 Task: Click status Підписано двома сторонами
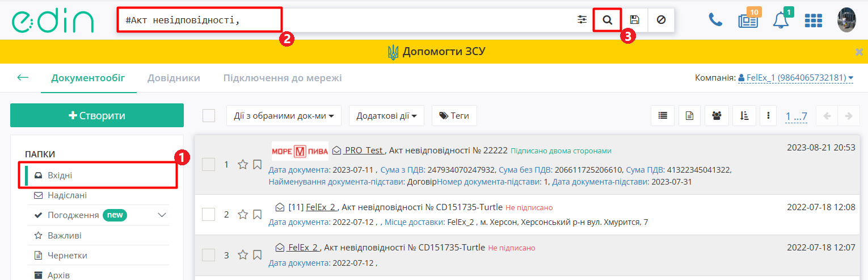(x=561, y=151)
